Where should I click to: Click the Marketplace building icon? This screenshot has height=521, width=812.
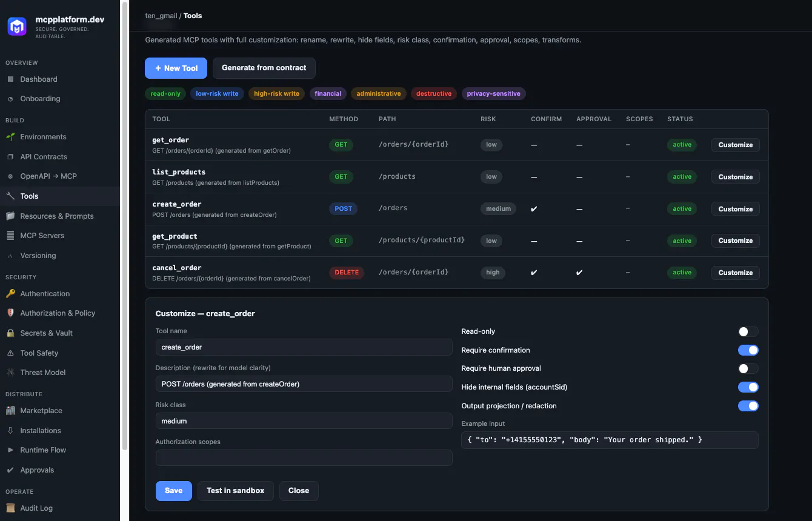click(10, 411)
